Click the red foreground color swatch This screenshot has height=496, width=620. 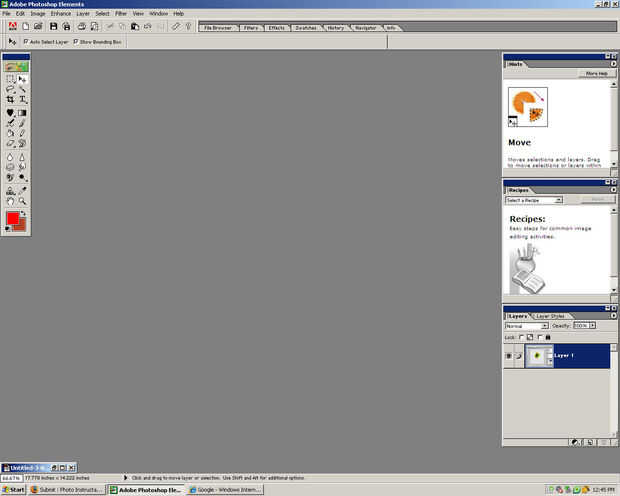pos(13,218)
